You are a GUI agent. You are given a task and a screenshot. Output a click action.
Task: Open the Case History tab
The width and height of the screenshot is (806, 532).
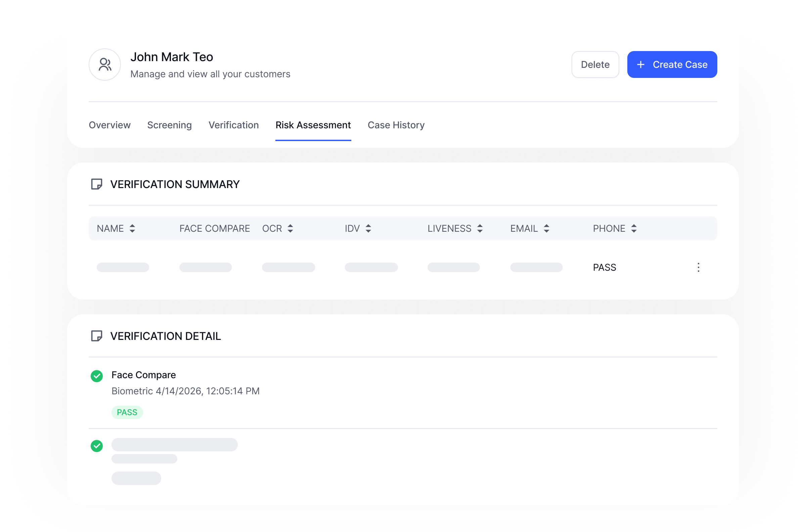396,125
